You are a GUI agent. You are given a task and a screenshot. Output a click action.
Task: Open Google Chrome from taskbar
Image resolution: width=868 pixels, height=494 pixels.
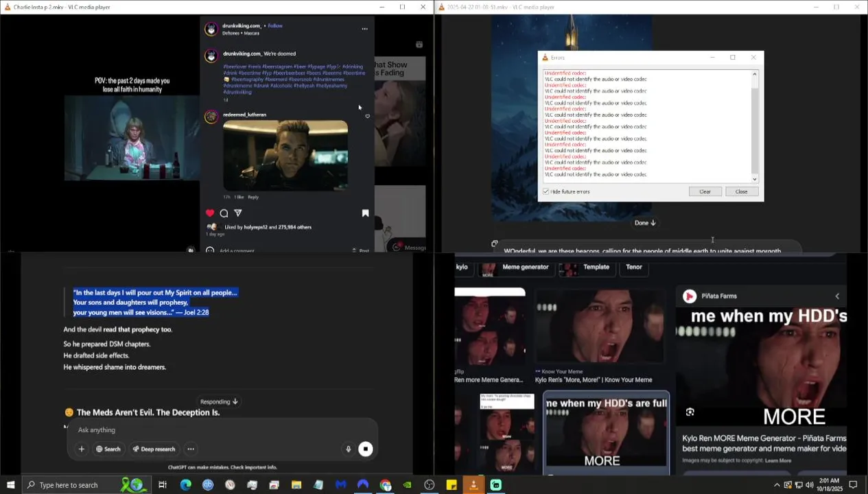coord(385,484)
